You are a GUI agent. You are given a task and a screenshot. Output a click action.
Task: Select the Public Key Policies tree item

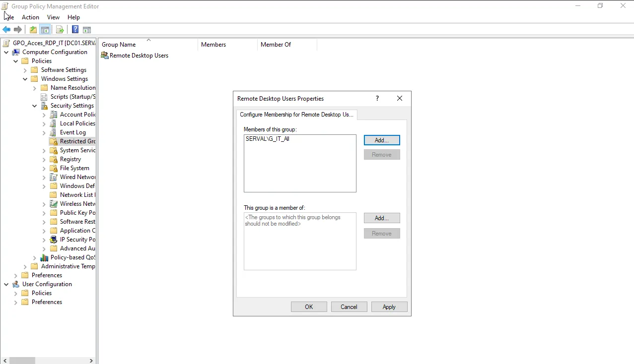pos(73,213)
